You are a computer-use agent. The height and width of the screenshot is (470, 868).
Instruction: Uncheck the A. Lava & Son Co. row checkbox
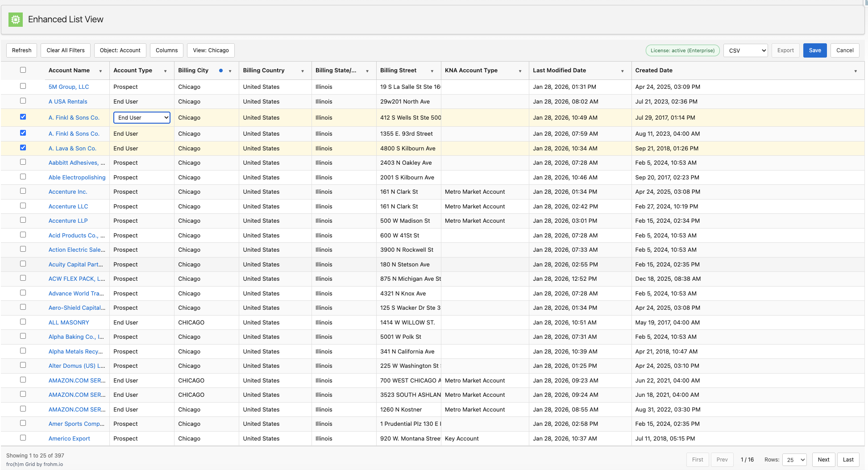tap(23, 147)
